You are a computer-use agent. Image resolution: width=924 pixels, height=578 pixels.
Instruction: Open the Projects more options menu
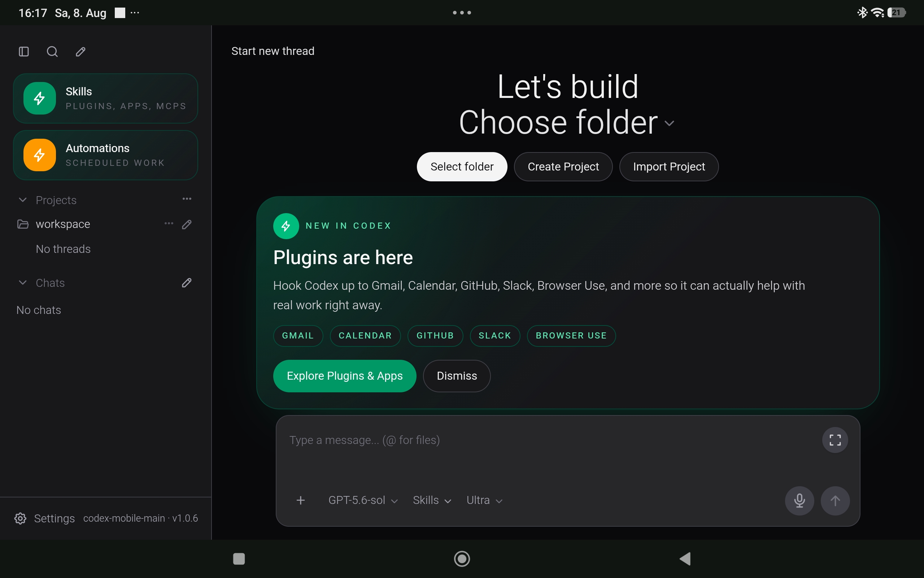(187, 199)
